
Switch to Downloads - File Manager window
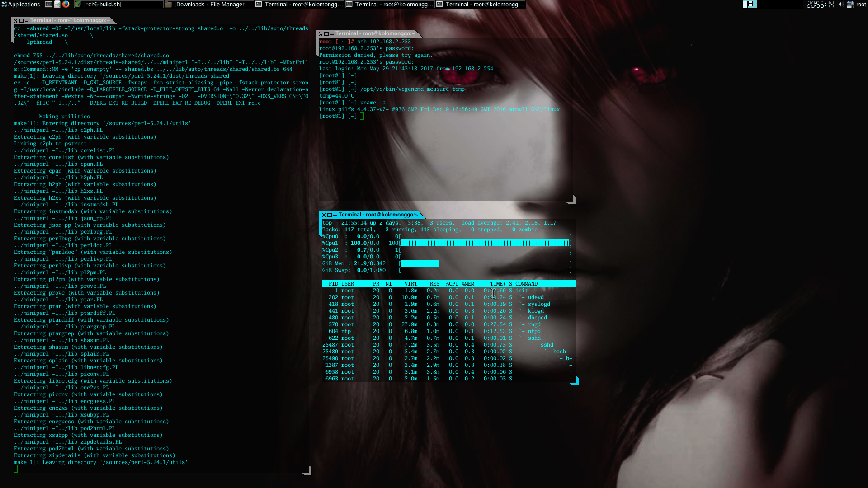click(x=209, y=4)
